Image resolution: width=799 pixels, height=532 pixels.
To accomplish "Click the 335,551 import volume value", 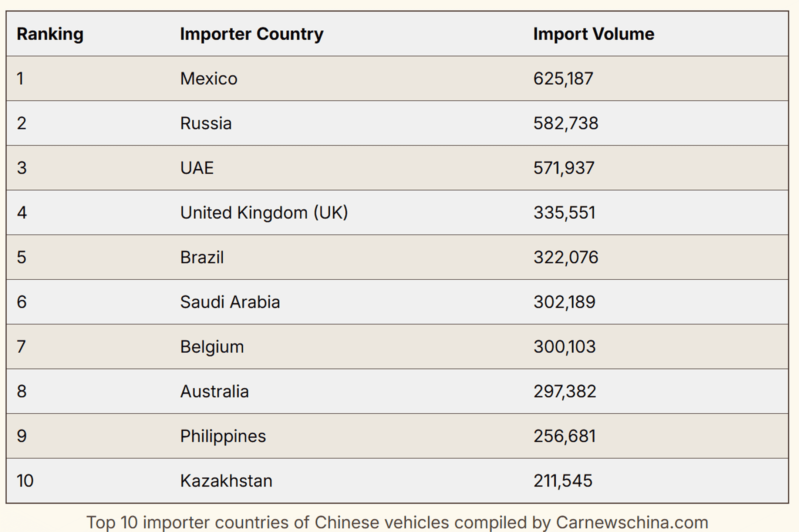I will click(x=564, y=213).
